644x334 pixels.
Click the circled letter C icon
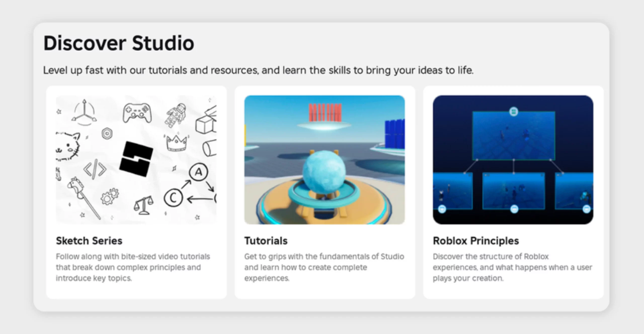tap(173, 198)
